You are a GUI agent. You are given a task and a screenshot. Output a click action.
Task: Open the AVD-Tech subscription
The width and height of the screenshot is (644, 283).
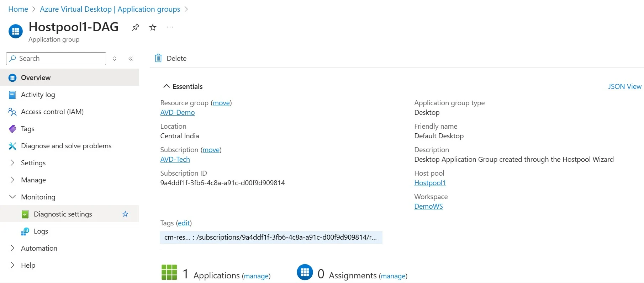(x=175, y=159)
